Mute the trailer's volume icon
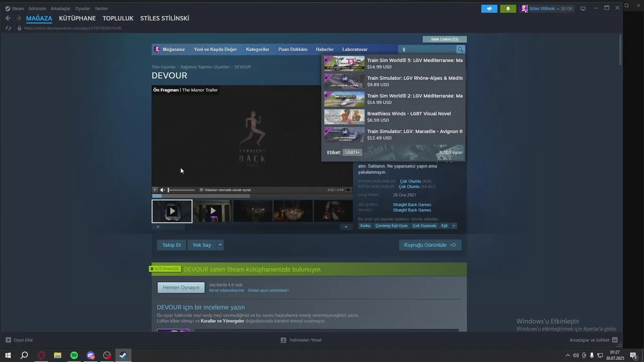644x362 pixels. click(x=162, y=190)
